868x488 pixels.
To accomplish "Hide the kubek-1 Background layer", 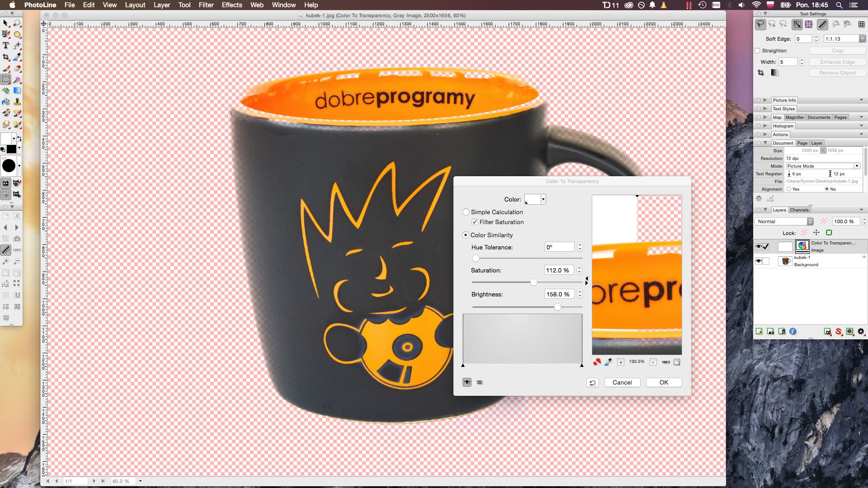I will coord(759,261).
